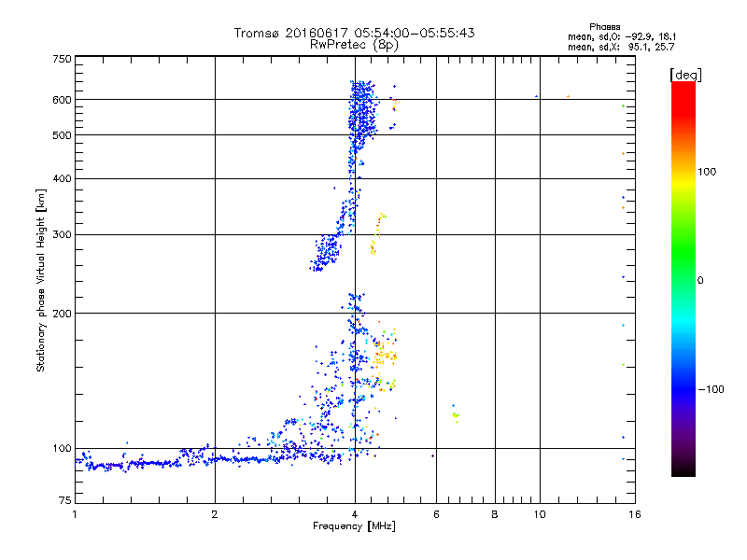The width and height of the screenshot is (747, 560).
Task: Click the green region of the colorbar near 0
Action: click(x=684, y=267)
